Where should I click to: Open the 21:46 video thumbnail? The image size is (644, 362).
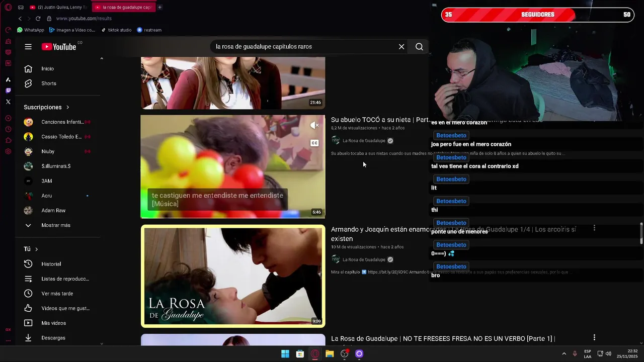(x=233, y=83)
